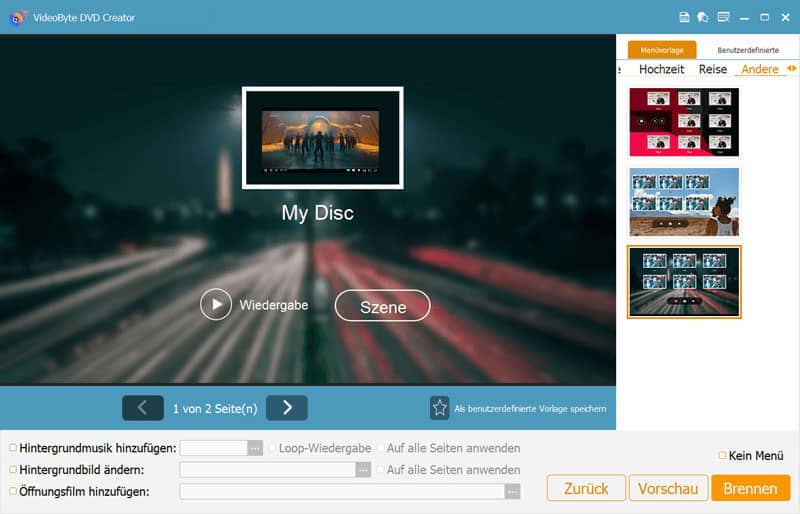Image resolution: width=800 pixels, height=514 pixels.
Task: Go to next menu page arrow
Action: point(287,408)
